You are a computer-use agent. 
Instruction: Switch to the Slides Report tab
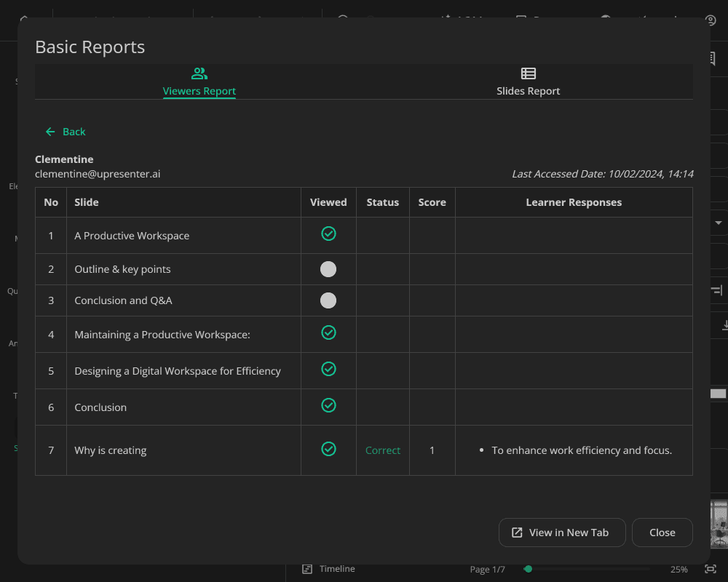(529, 91)
